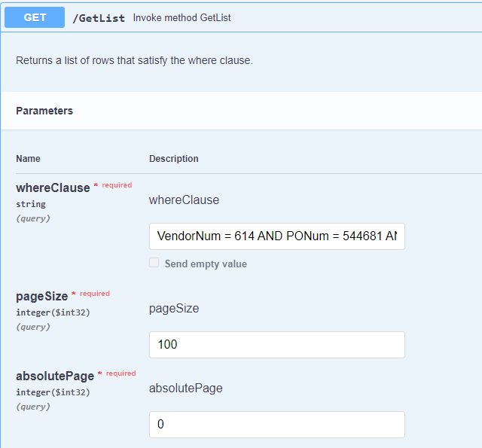Click the whereClause description above its input
Screen dimensions: 482x448
(x=184, y=200)
